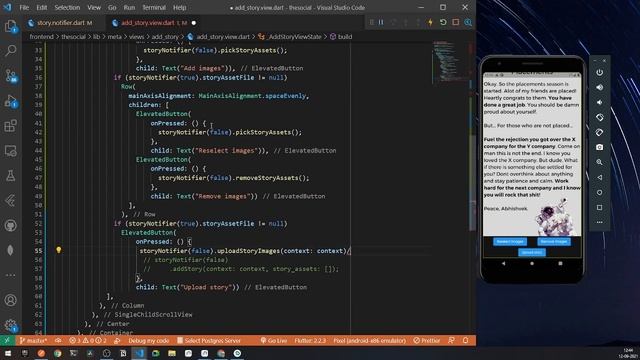This screenshot has height=360, width=640.
Task: Tap 'Reselect images' button in emulator
Action: point(510,242)
